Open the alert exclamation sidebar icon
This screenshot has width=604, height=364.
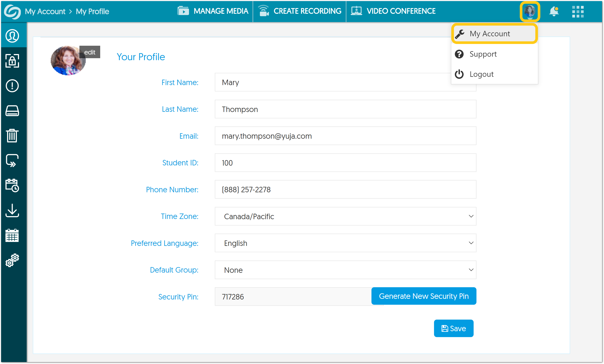point(12,86)
